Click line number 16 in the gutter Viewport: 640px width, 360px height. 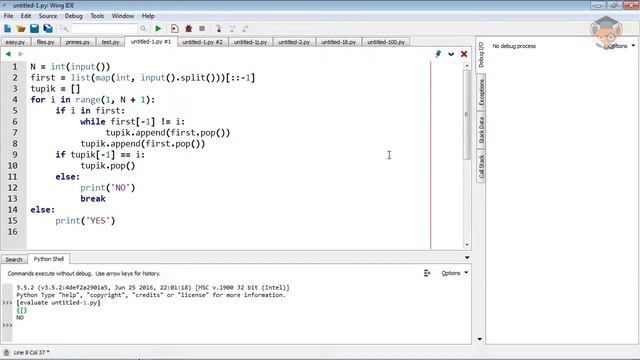point(13,232)
